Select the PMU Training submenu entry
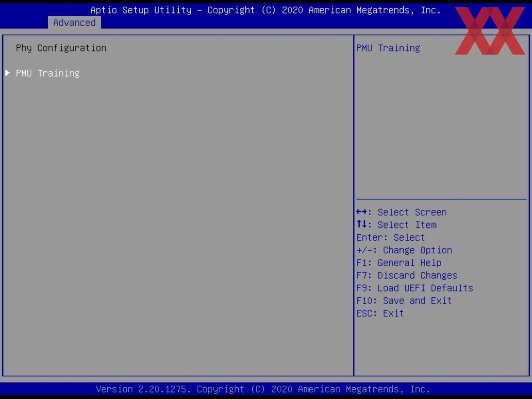Image resolution: width=532 pixels, height=399 pixels. pyautogui.click(x=48, y=73)
